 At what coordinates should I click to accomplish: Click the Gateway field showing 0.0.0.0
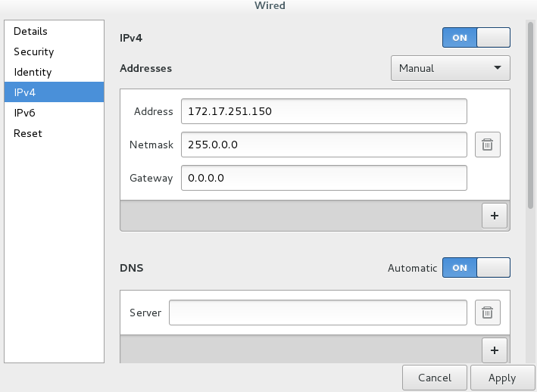(x=323, y=179)
